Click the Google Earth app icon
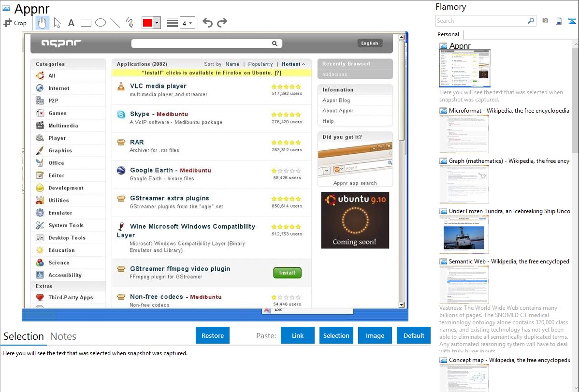 pos(121,170)
